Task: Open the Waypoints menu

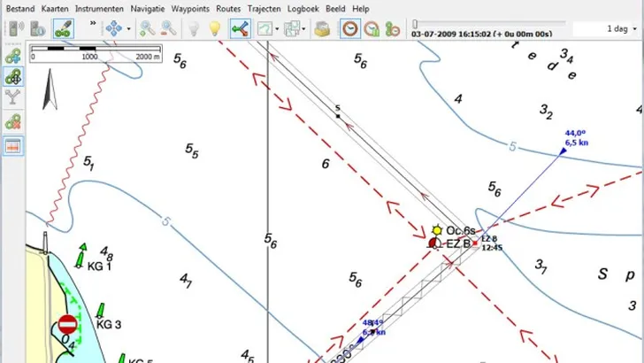Action: click(191, 7)
